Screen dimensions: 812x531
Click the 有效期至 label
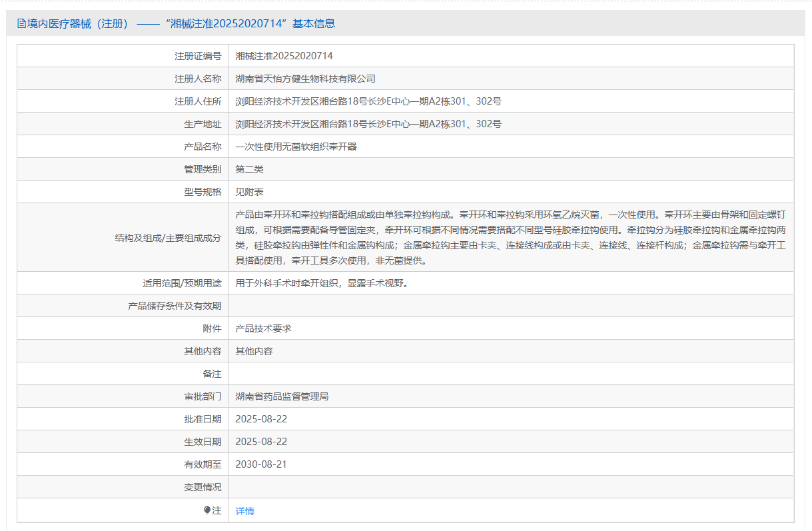point(203,464)
